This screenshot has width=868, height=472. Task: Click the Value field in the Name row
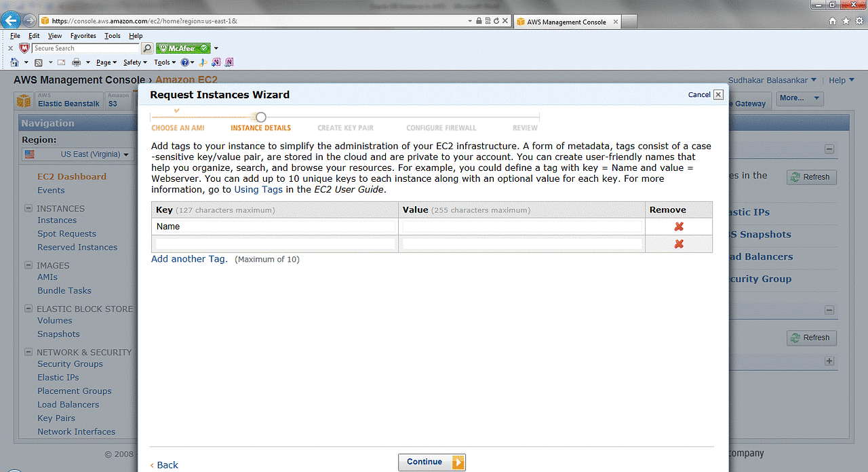[522, 227]
